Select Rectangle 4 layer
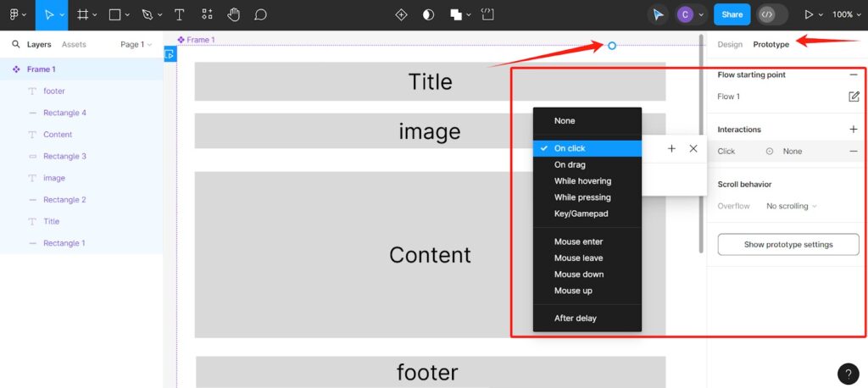Viewport: 868px width, 388px height. pos(81,113)
